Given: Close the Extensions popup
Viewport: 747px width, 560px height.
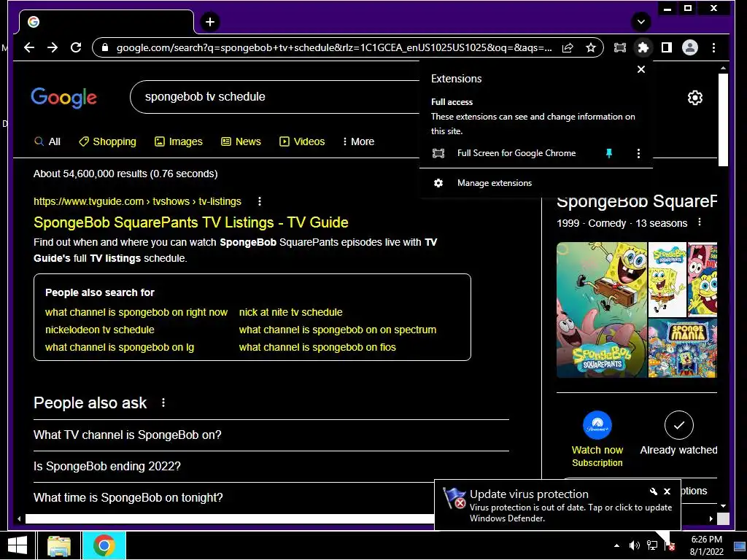Looking at the screenshot, I should pyautogui.click(x=641, y=69).
